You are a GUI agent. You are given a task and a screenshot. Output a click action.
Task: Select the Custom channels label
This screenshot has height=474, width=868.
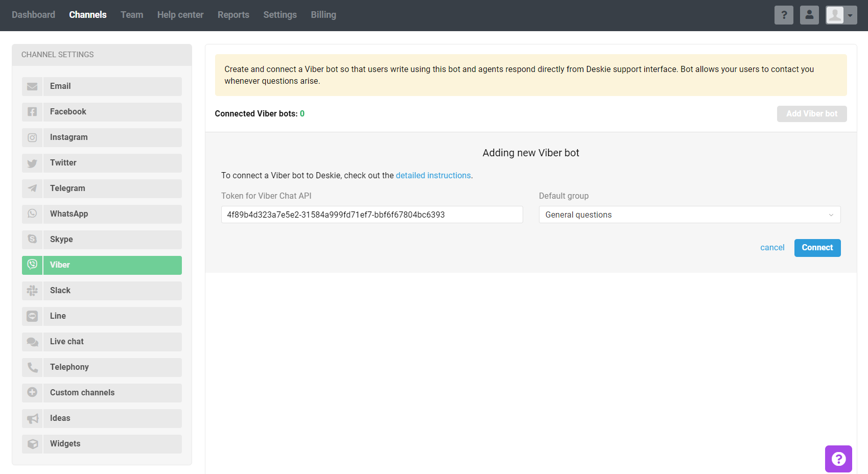(82, 393)
